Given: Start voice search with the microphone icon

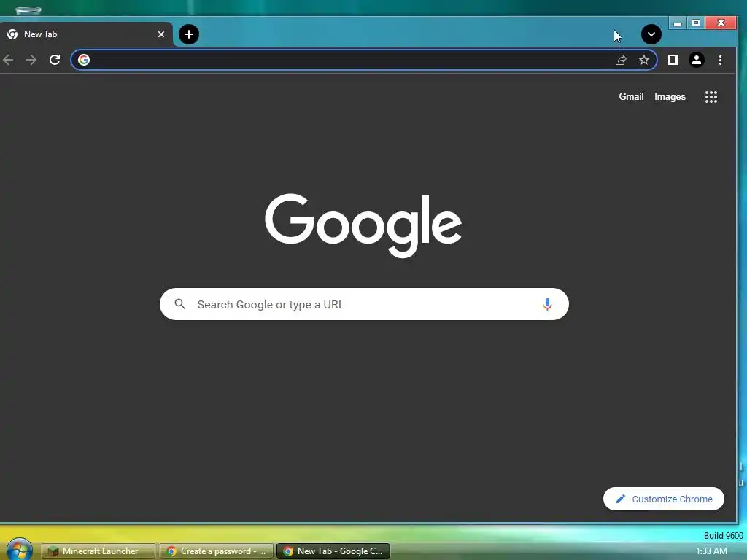Looking at the screenshot, I should [547, 304].
